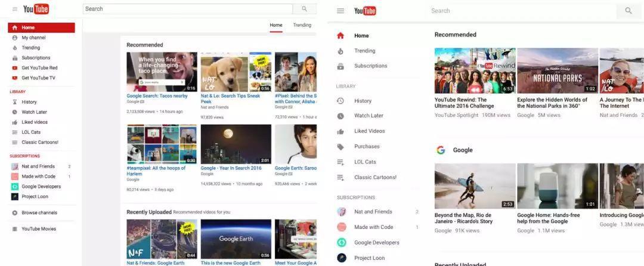Click Home house icon in red sidebar item
644x266 pixels.
pyautogui.click(x=15, y=27)
